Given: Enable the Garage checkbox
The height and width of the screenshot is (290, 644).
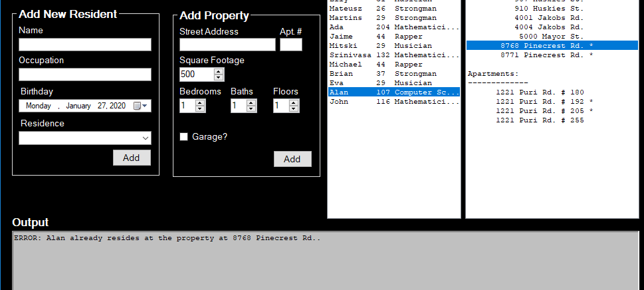Looking at the screenshot, I should [x=184, y=137].
